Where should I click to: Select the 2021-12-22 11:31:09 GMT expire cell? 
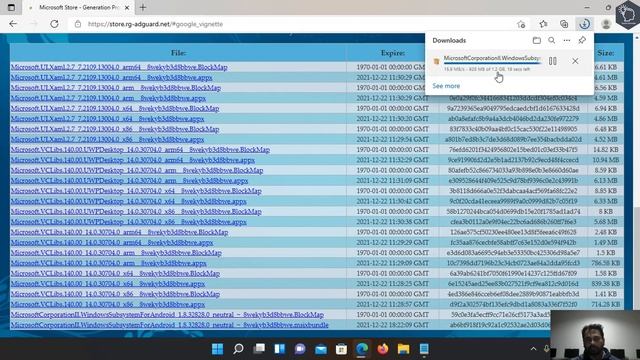[x=392, y=181]
